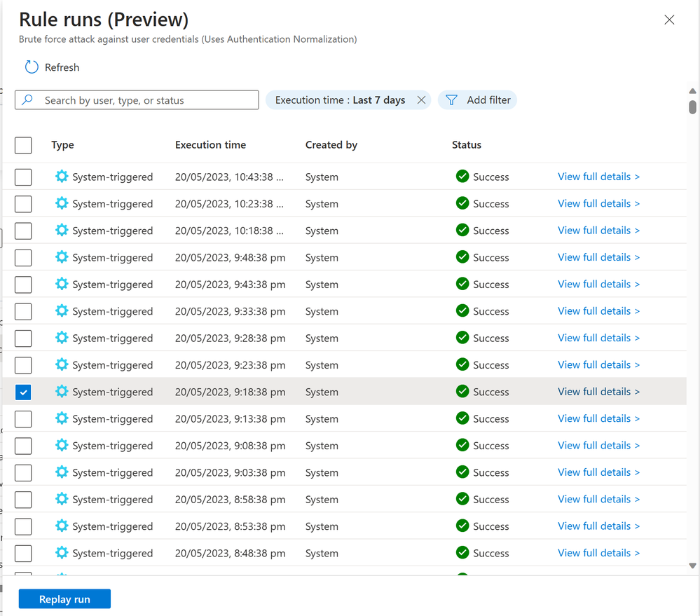
Task: Select the 10:43:38 run checkbox
Action: tap(23, 177)
